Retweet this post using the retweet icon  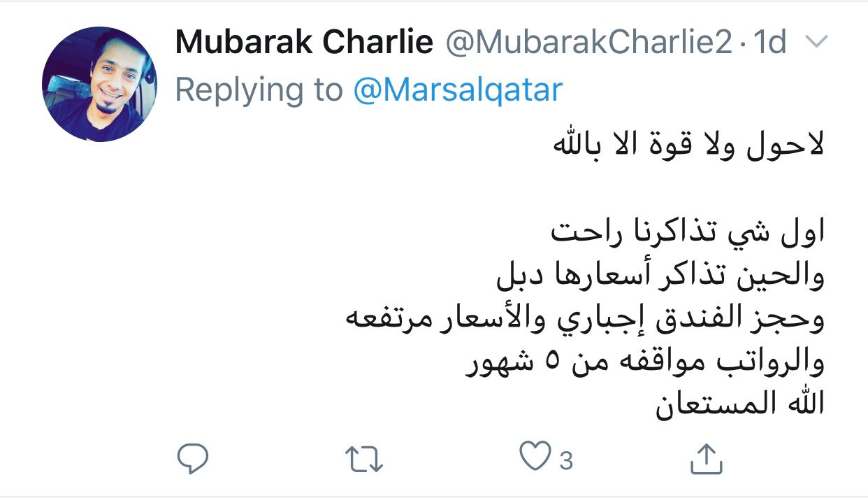(366, 459)
